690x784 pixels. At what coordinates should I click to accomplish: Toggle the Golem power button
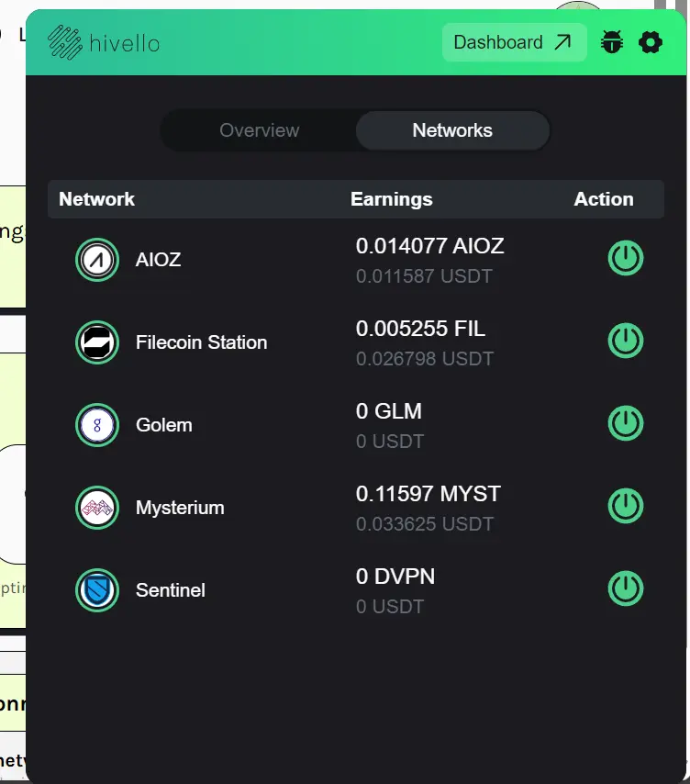pos(626,423)
